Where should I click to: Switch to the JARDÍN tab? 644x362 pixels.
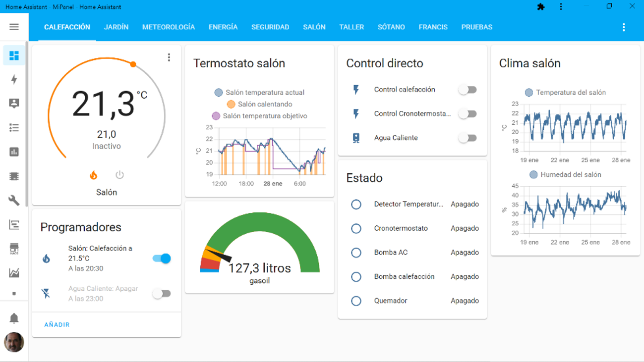pos(117,27)
